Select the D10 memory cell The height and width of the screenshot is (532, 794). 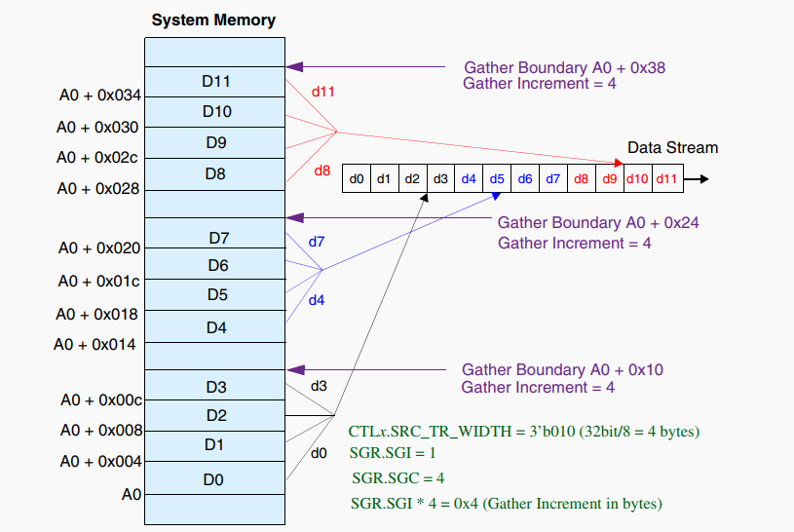[x=214, y=112]
